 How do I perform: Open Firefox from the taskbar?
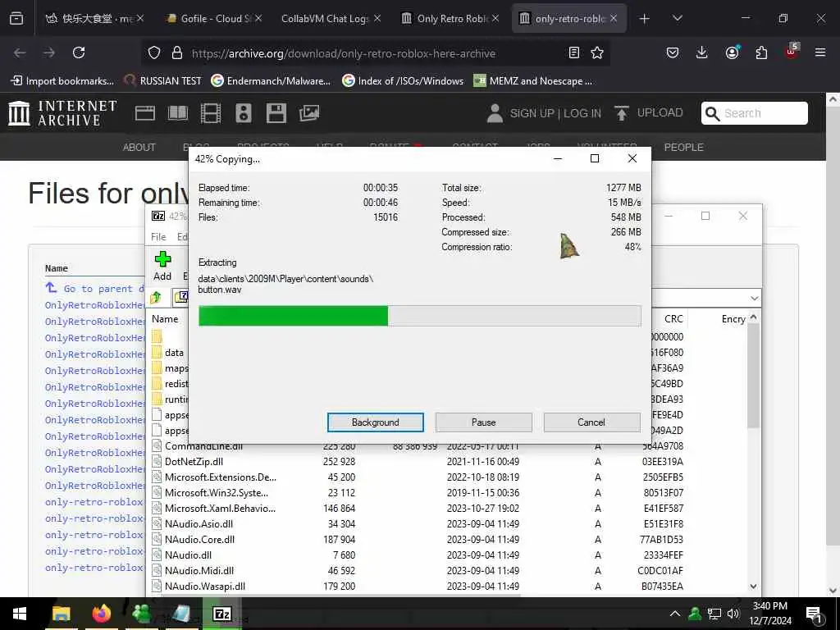click(x=101, y=614)
